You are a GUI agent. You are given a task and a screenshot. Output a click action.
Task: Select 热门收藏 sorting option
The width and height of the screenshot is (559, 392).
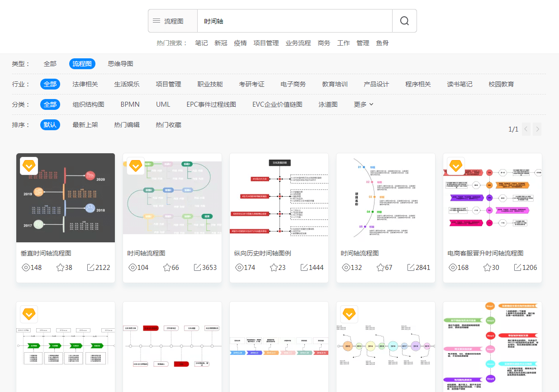click(x=168, y=124)
